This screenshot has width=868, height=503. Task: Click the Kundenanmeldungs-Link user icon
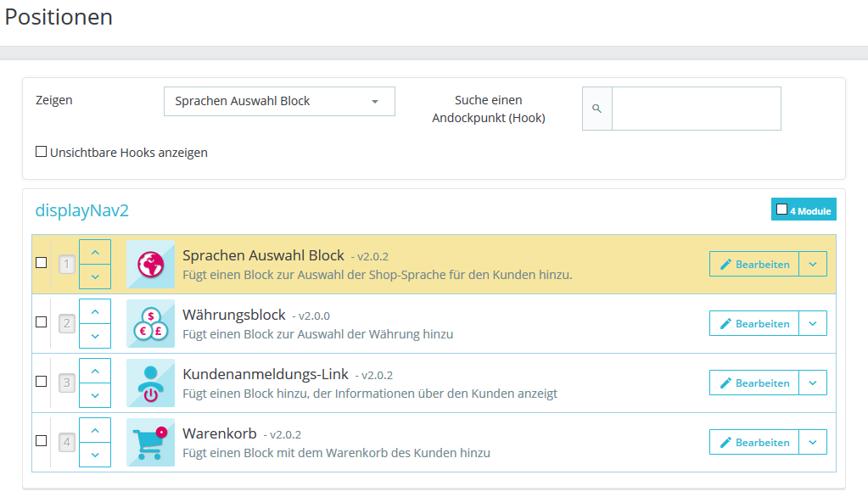150,383
